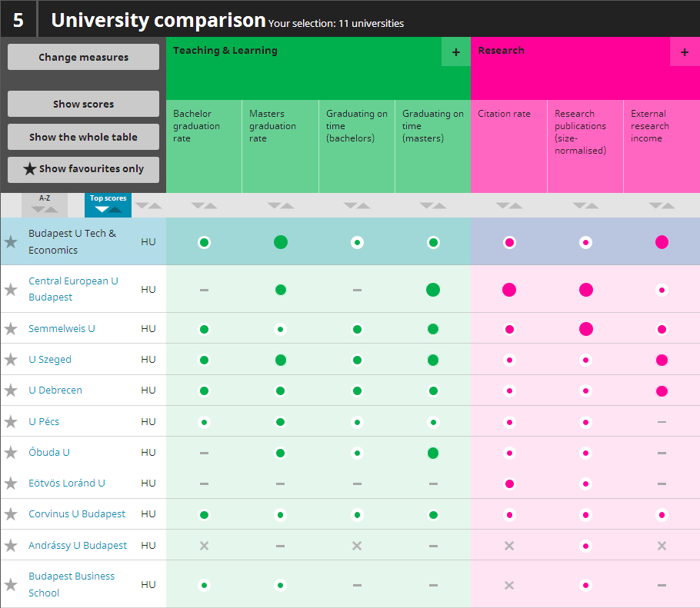700x608 pixels.
Task: Star Óbuda U as favourite
Action: point(11,453)
